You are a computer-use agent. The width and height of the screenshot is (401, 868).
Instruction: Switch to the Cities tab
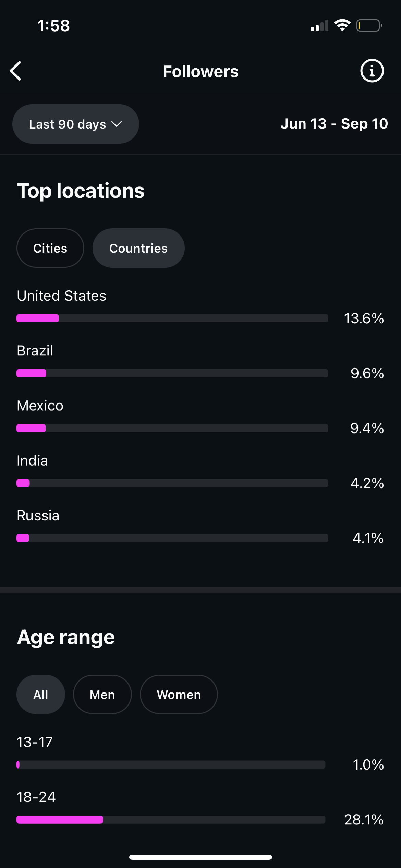[x=50, y=248]
